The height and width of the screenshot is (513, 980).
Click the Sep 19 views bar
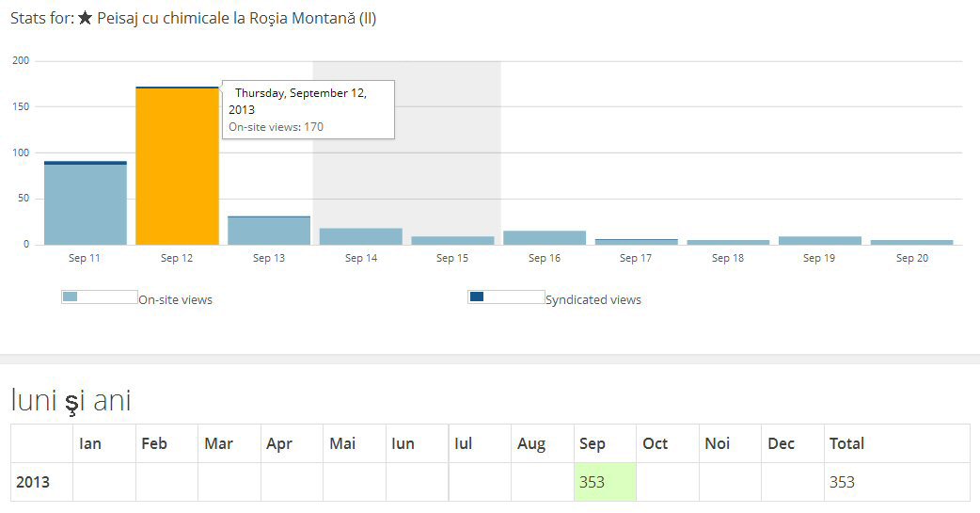[820, 240]
